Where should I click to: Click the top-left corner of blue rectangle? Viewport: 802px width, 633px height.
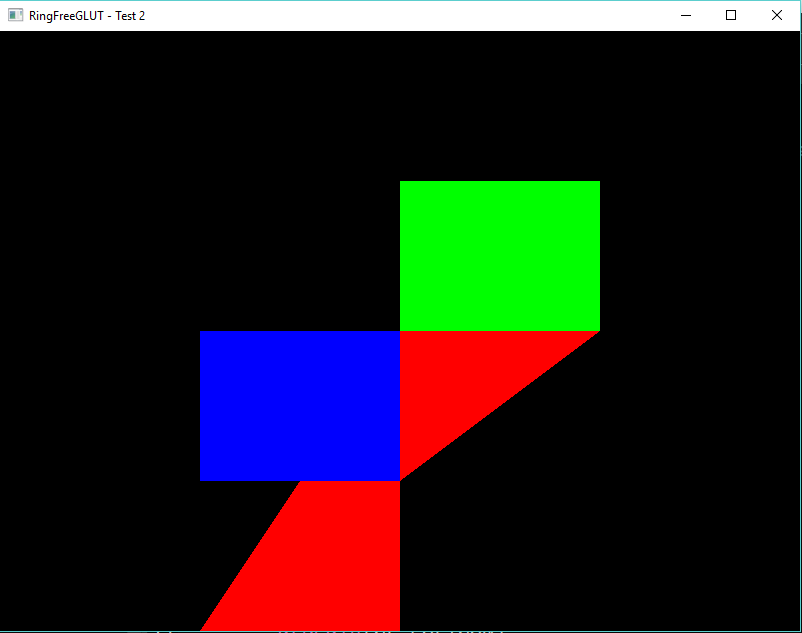click(x=202, y=333)
